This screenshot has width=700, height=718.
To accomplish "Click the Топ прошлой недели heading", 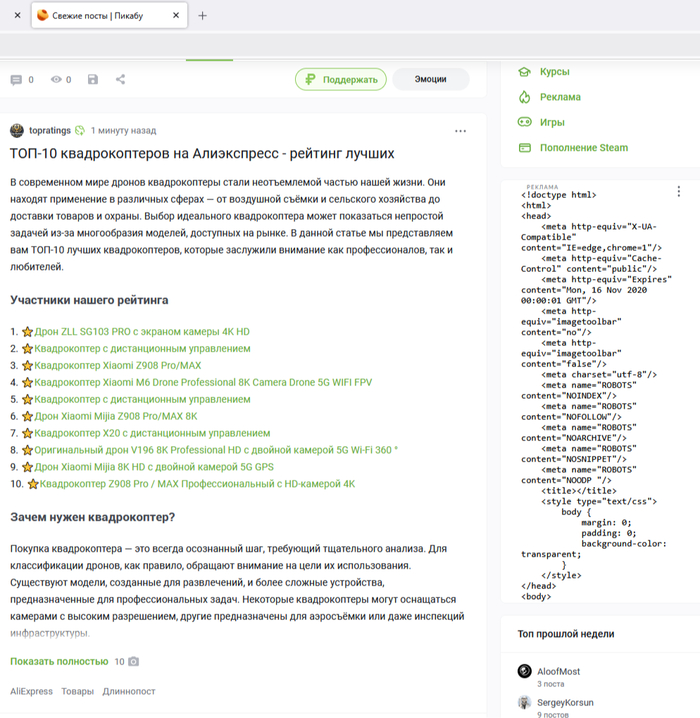I will coord(566,634).
